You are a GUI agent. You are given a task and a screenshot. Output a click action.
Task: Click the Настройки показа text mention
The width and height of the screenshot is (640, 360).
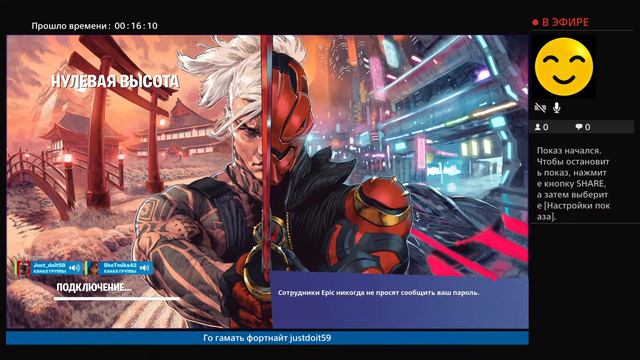573,211
